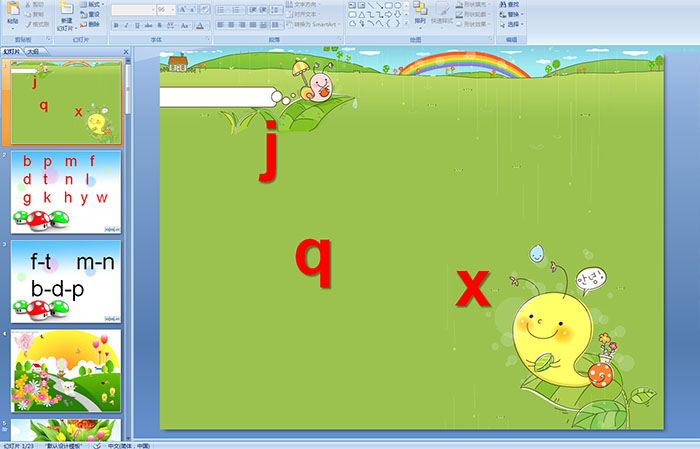Open Paragraph dialog via group launcher
Viewport: 700px width, 449px height.
(339, 40)
